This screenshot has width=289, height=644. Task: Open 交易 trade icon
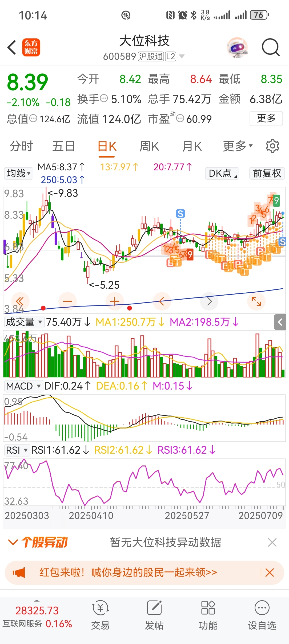point(100,615)
